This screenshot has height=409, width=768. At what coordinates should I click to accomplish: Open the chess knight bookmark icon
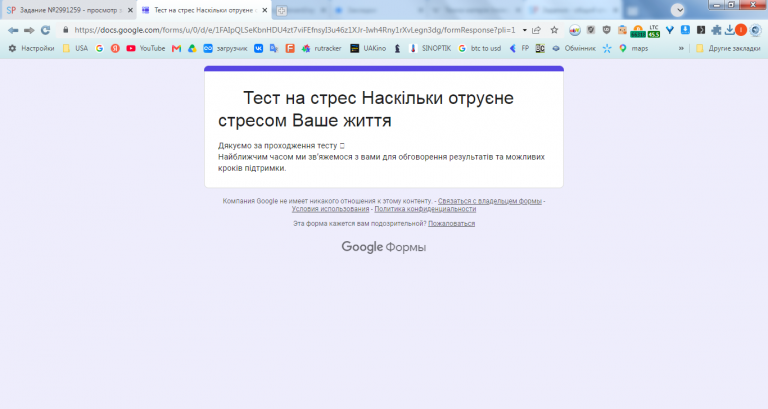click(x=397, y=48)
